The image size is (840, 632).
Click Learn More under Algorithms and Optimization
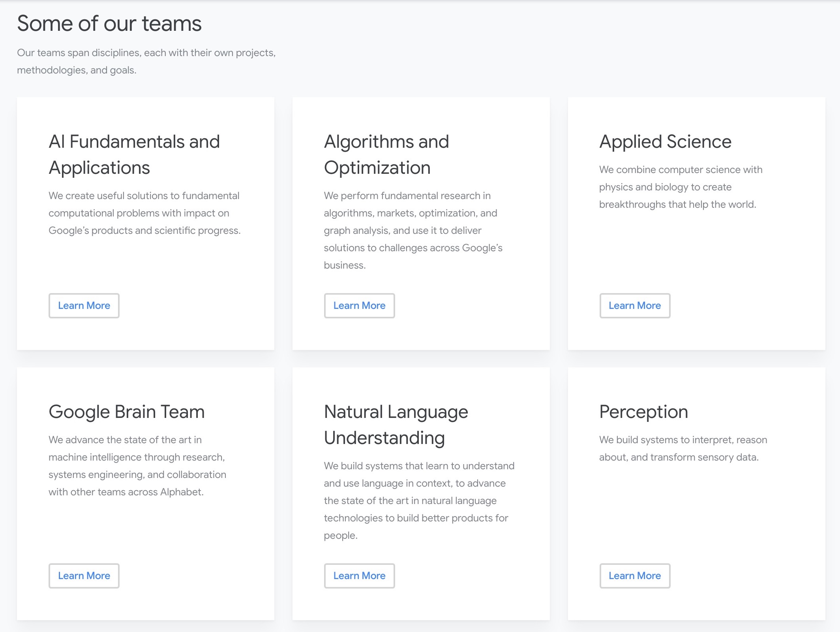[x=359, y=305]
